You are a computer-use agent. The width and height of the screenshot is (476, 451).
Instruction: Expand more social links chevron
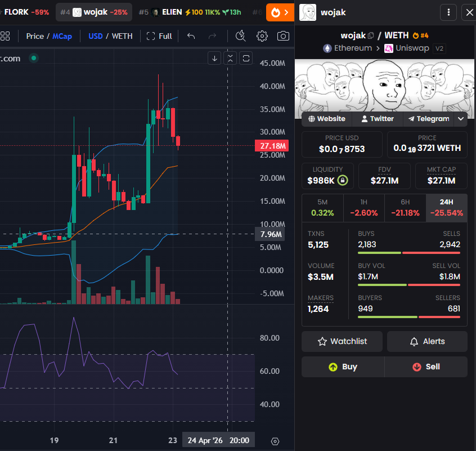460,119
